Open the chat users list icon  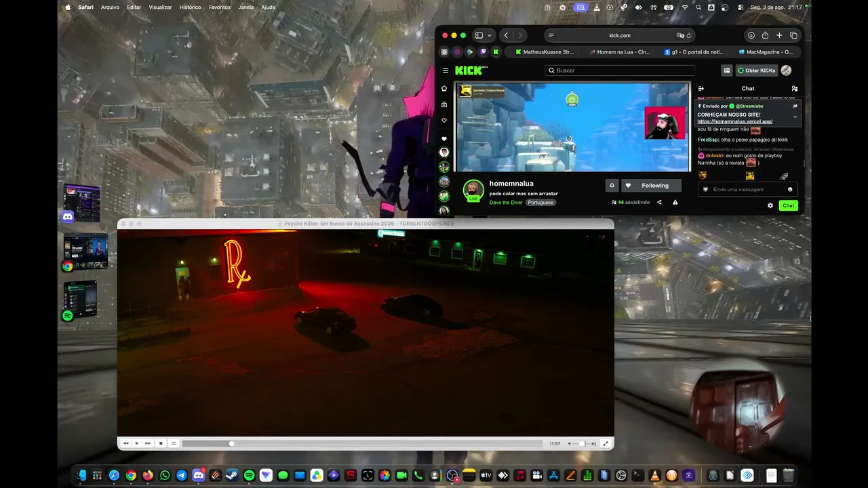point(795,88)
